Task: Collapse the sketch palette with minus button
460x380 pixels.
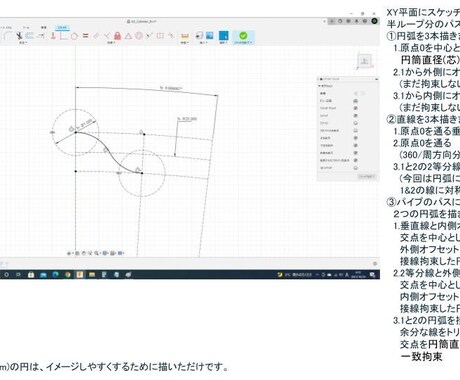Action: [x=376, y=79]
